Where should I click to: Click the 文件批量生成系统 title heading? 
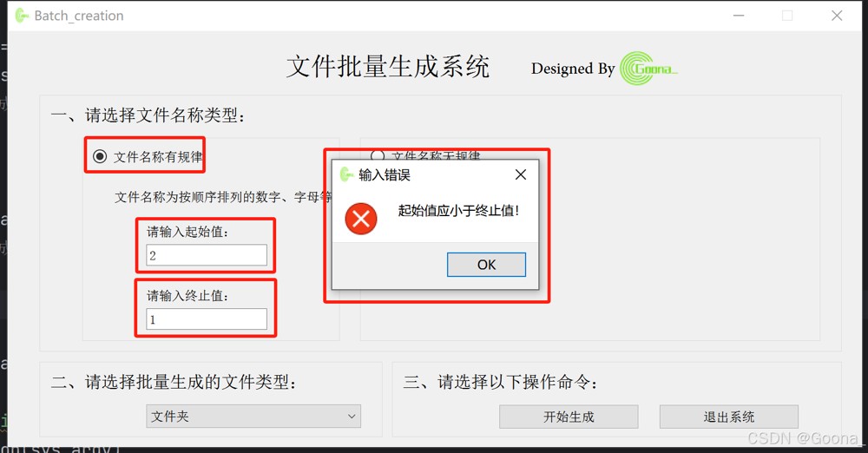point(388,67)
